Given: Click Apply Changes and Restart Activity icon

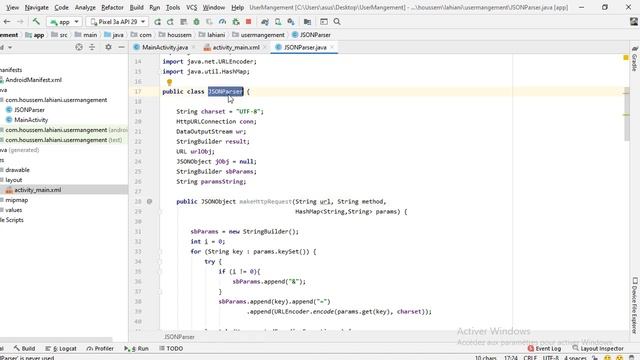Looking at the screenshot, I should click(170, 22).
